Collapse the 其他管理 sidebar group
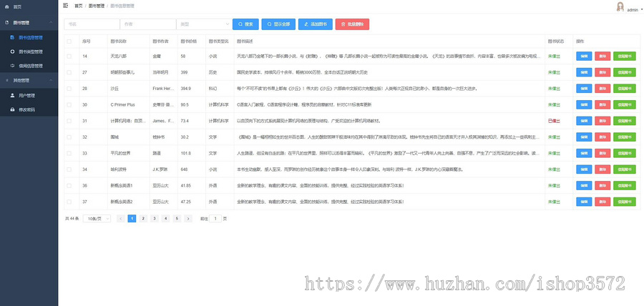644x306 pixels. [x=29, y=80]
